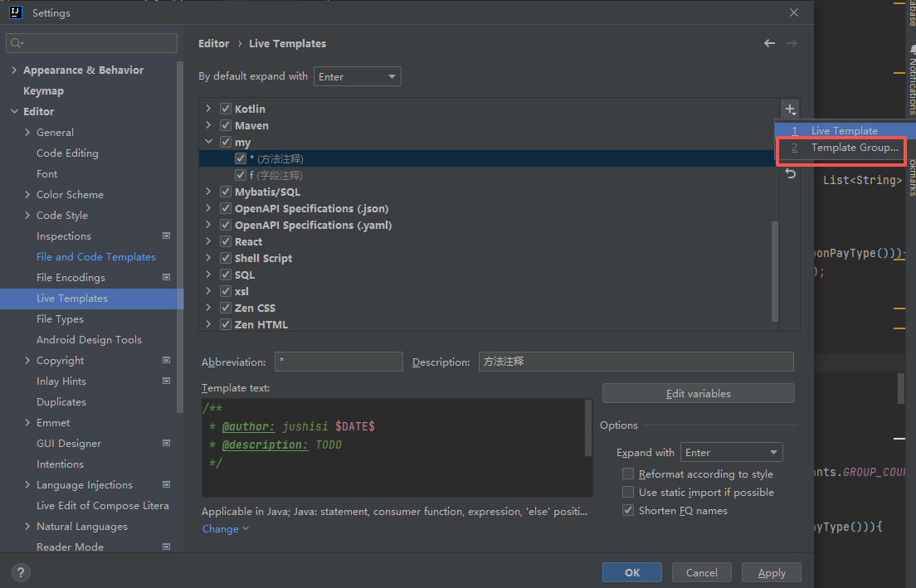Click the template list vertical scrollbar
Viewport: 916px width, 588px height.
pyautogui.click(x=775, y=271)
